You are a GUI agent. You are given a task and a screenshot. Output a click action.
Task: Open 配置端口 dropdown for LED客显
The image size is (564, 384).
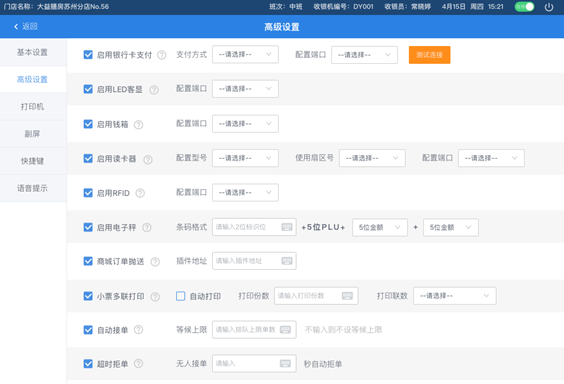point(245,89)
